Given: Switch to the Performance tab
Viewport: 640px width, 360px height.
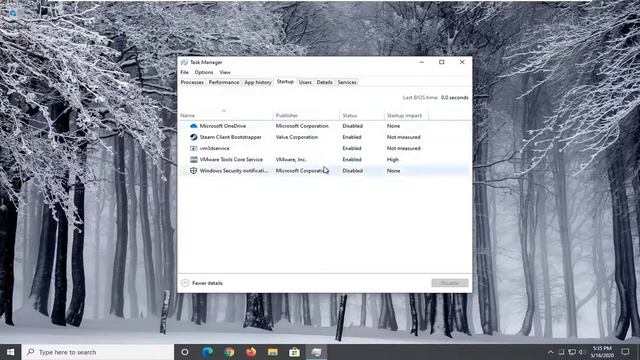Looking at the screenshot, I should click(x=224, y=82).
